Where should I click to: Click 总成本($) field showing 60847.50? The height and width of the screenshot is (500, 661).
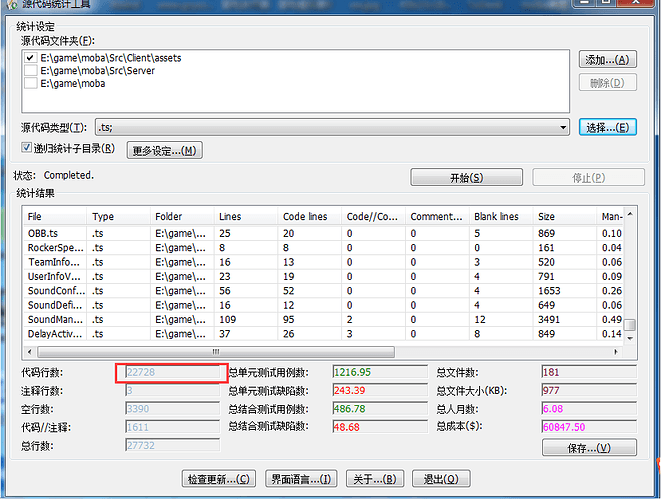pyautogui.click(x=589, y=427)
